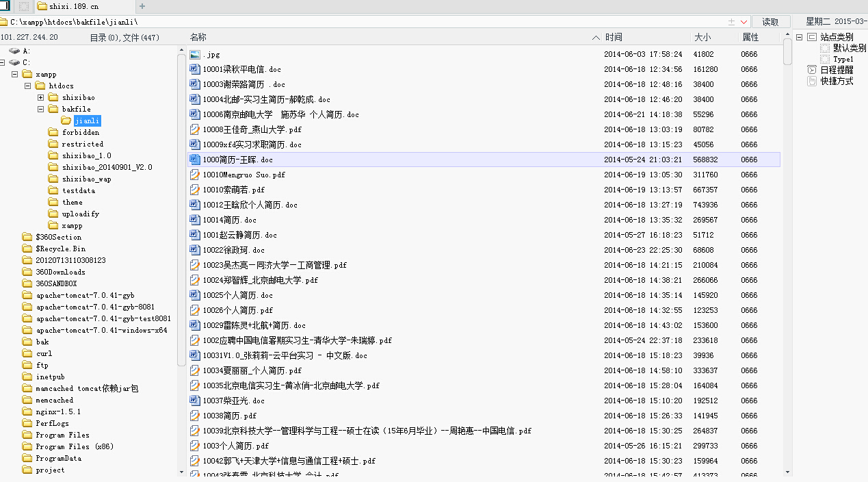Sort files by 时间 column header
868x482 pixels.
614,37
